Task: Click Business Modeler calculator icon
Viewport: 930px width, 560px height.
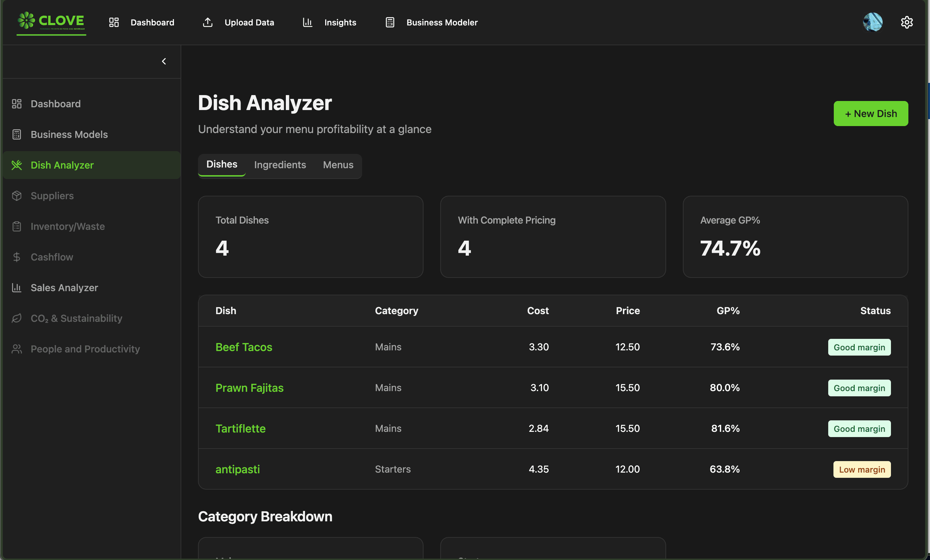Action: (x=390, y=22)
